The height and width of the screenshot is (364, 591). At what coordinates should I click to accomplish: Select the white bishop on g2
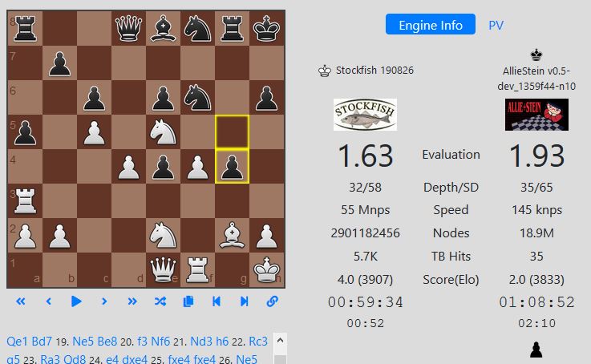point(233,236)
